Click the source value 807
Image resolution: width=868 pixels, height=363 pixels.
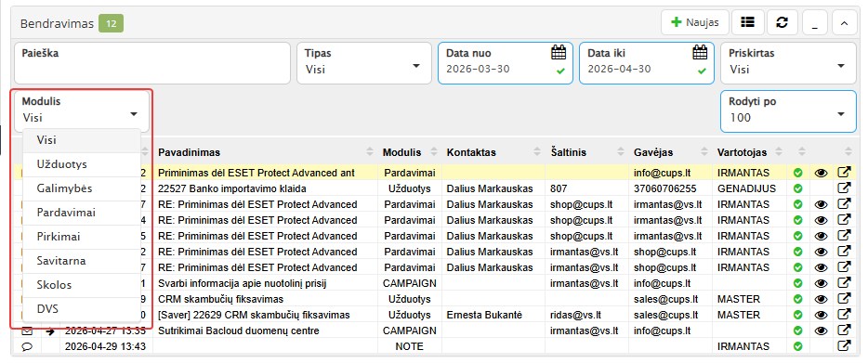click(x=559, y=188)
